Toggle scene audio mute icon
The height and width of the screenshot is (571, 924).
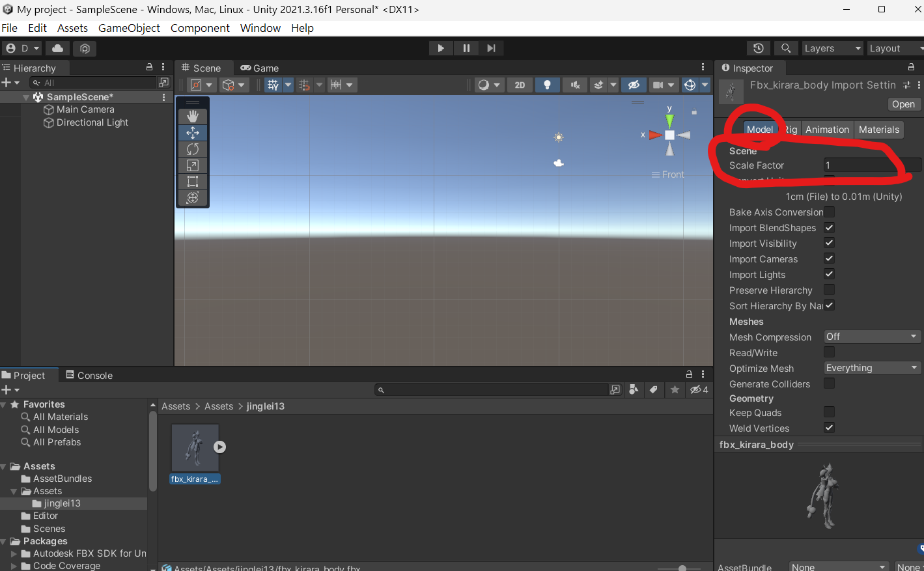coord(575,85)
